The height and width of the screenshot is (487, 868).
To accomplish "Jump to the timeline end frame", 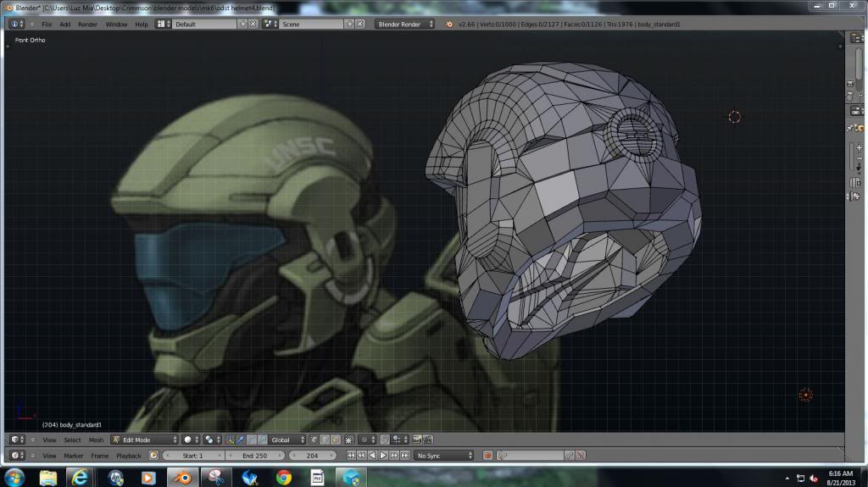I will (405, 456).
